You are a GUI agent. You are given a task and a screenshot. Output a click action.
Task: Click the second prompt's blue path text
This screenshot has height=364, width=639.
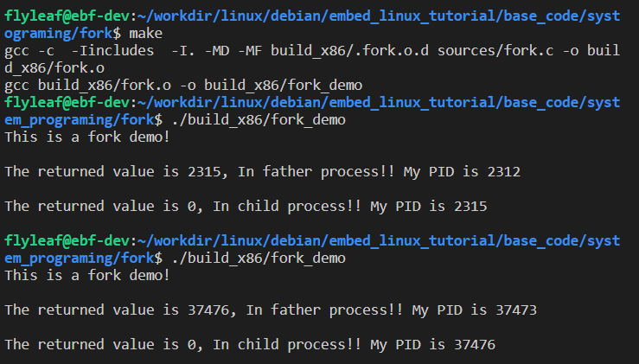[312, 111]
